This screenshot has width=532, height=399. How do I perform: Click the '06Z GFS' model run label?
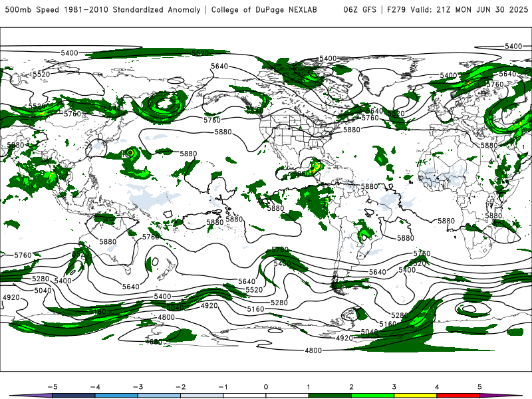click(x=360, y=9)
